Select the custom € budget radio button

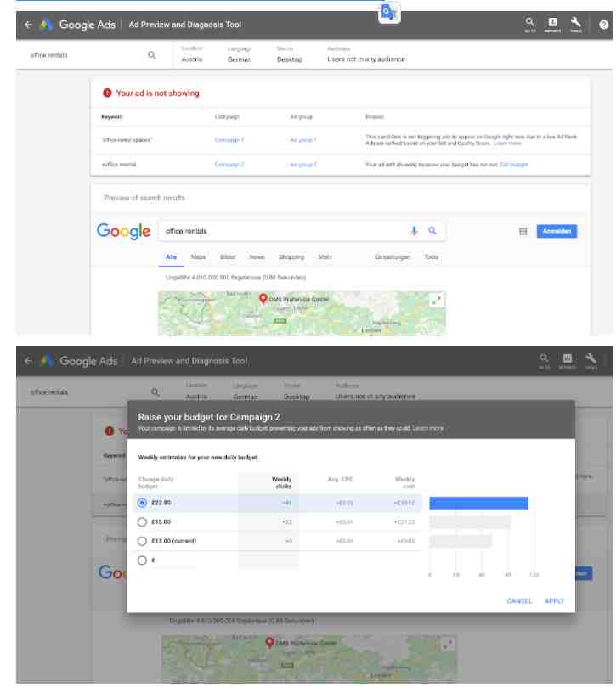[142, 560]
